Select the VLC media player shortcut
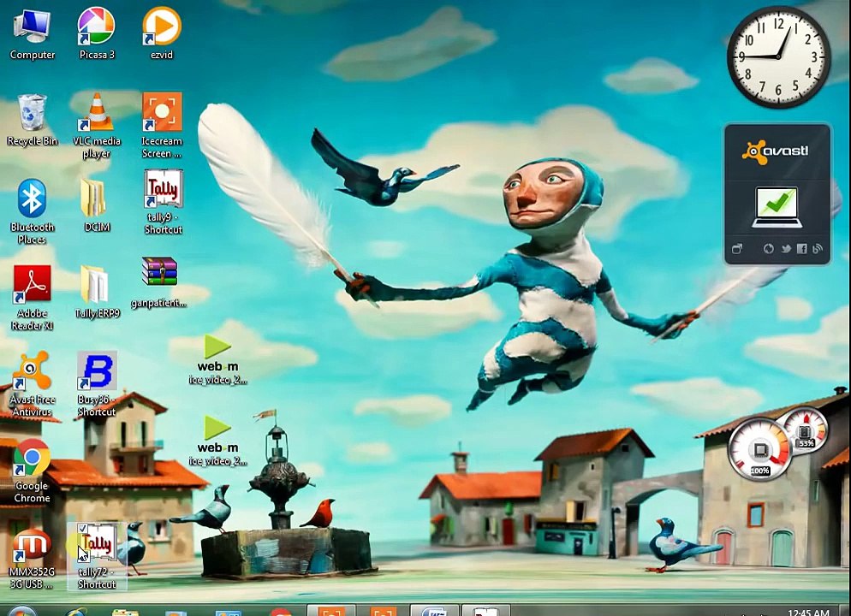Viewport: 851px width, 616px height. tap(97, 127)
